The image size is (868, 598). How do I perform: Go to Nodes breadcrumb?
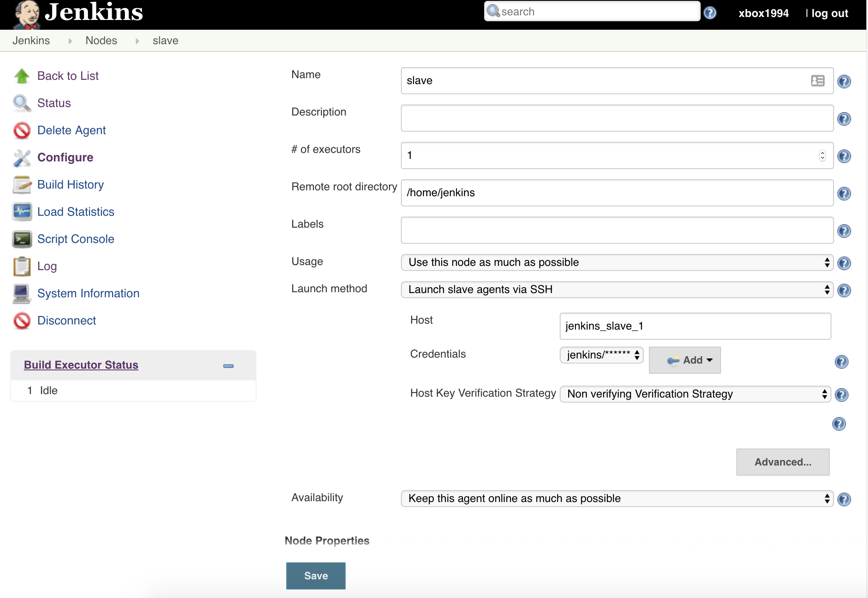(x=101, y=41)
